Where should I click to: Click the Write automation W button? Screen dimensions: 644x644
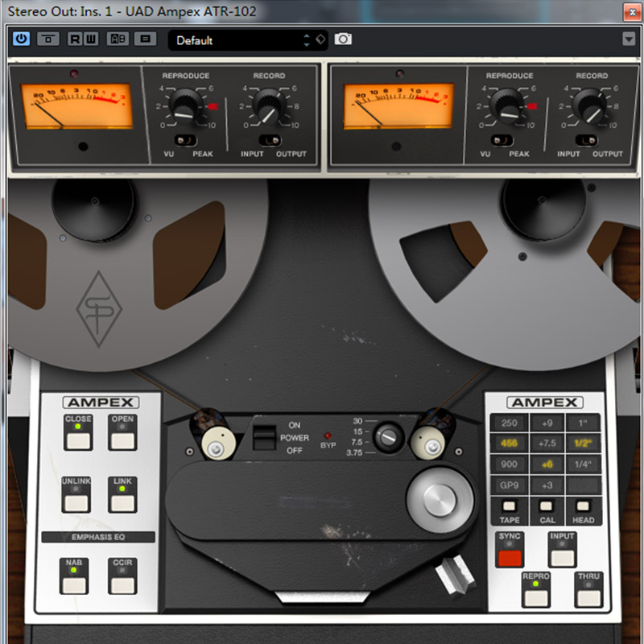click(x=91, y=39)
